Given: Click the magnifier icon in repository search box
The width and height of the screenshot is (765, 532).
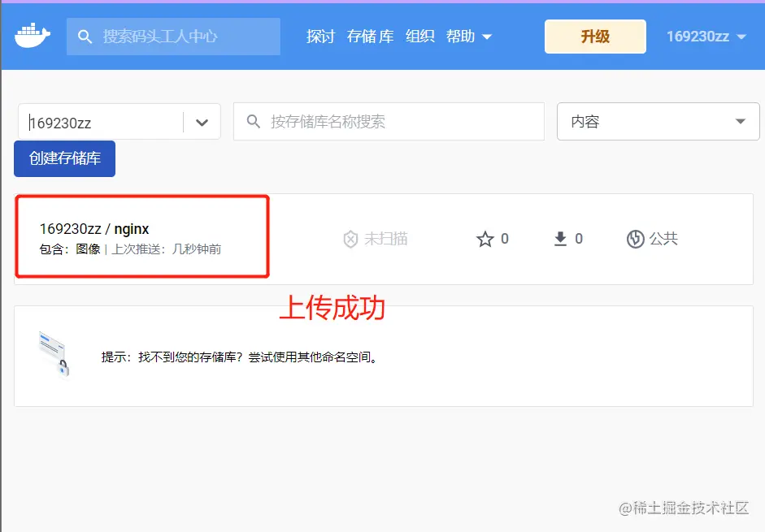Looking at the screenshot, I should [253, 121].
